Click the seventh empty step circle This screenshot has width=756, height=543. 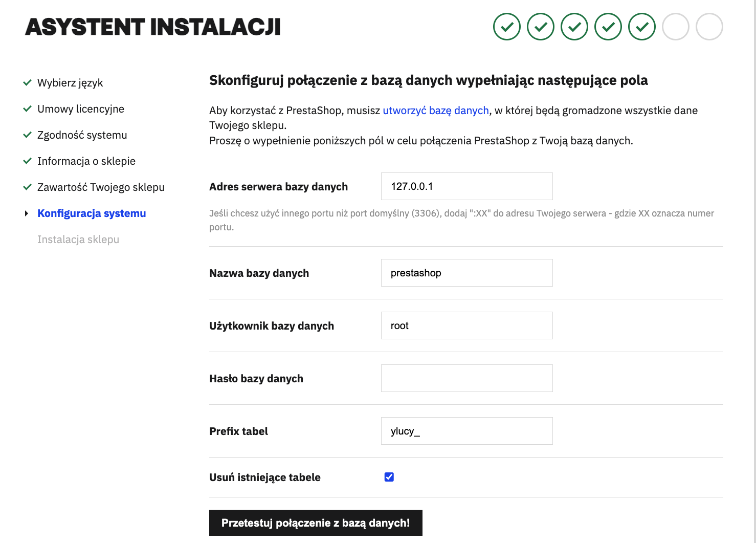[709, 27]
